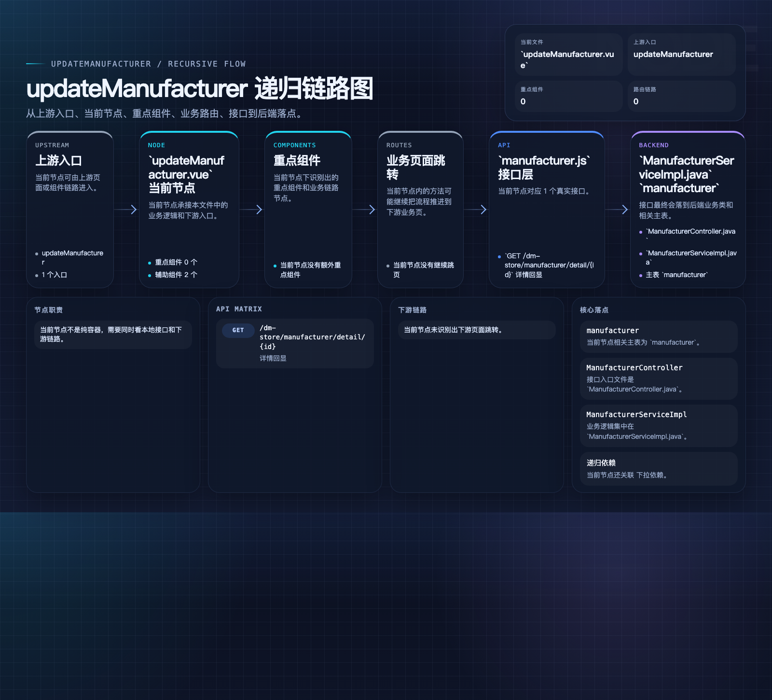This screenshot has height=700, width=772.
Task: Click the API MATRIX panel title
Action: pyautogui.click(x=239, y=309)
